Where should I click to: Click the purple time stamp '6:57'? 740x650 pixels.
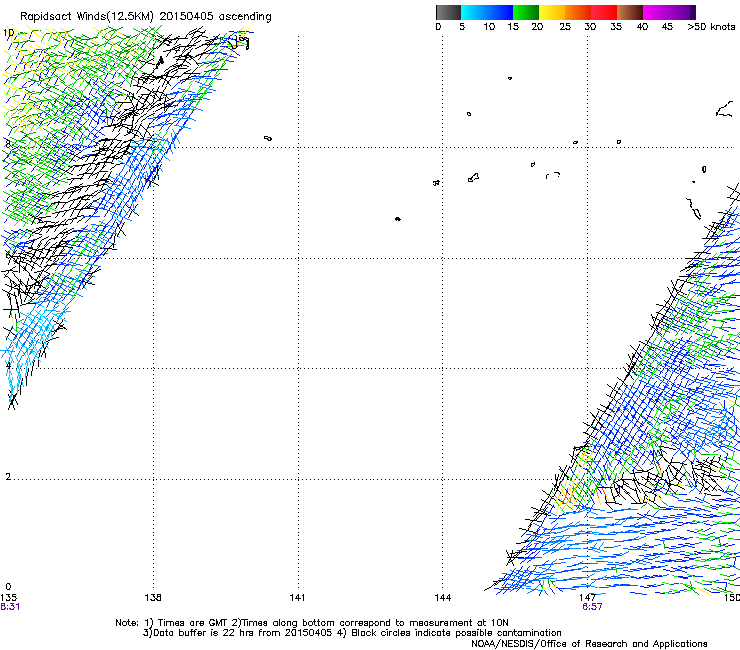pos(592,607)
